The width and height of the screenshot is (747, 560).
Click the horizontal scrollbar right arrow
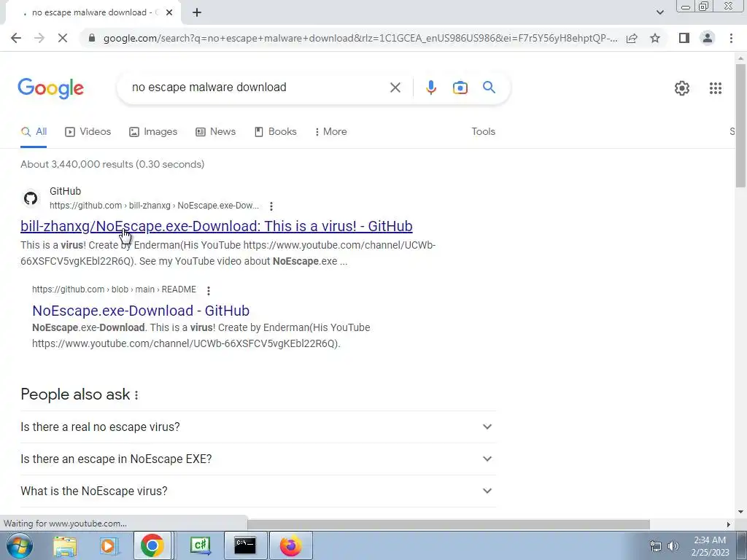(728, 524)
